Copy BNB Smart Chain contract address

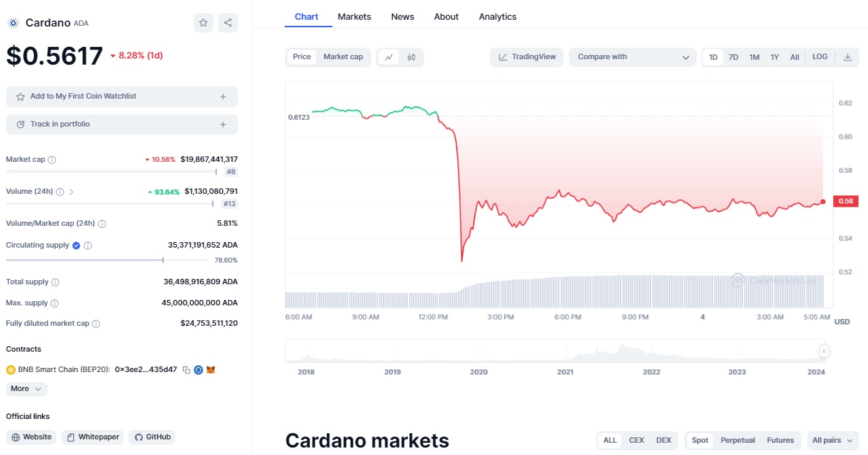(186, 370)
